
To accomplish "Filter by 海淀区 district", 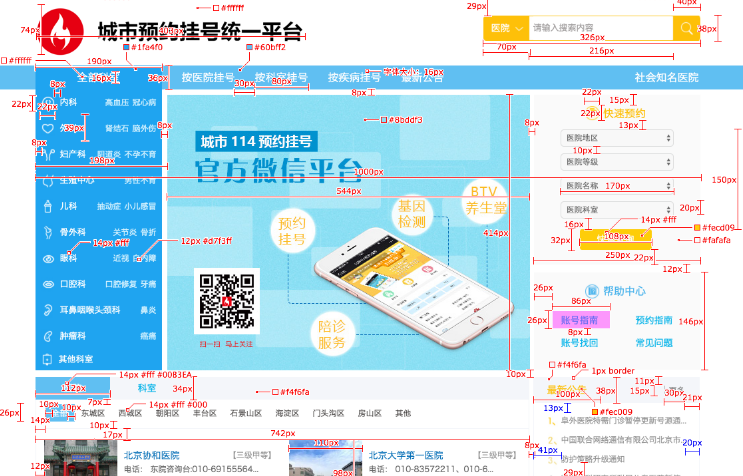I will tap(288, 413).
